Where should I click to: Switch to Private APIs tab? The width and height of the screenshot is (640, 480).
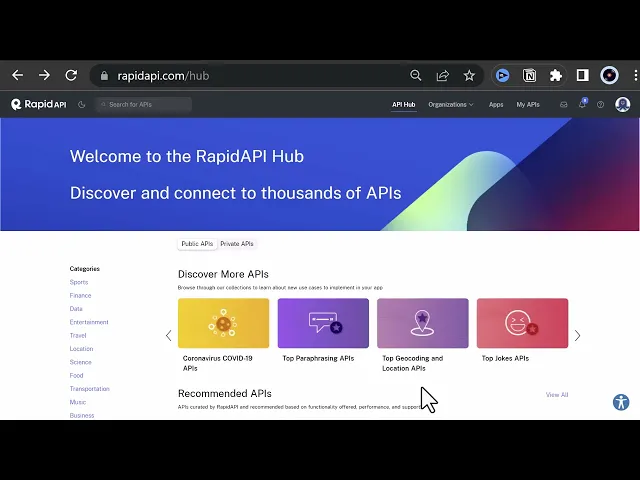(237, 244)
